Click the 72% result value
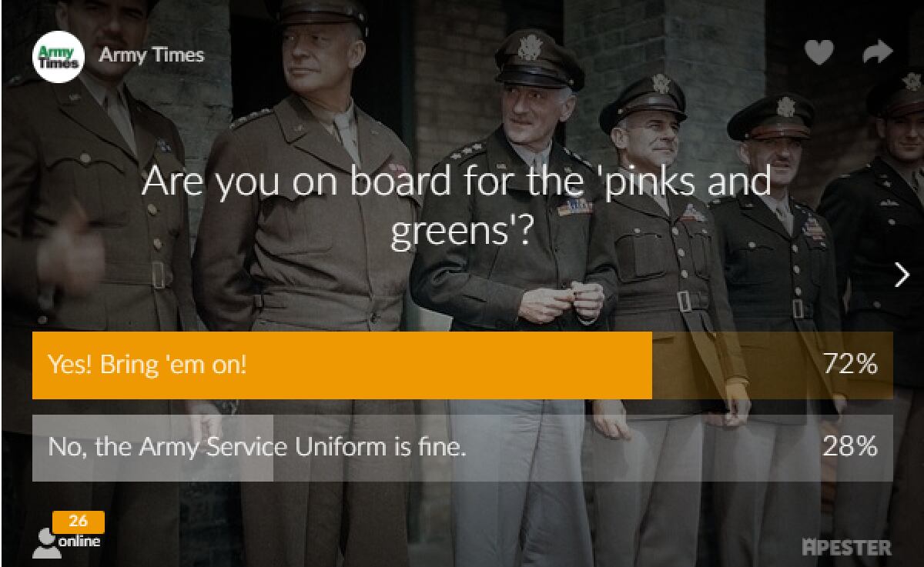Viewport: 924px width, 567px height. tap(849, 365)
